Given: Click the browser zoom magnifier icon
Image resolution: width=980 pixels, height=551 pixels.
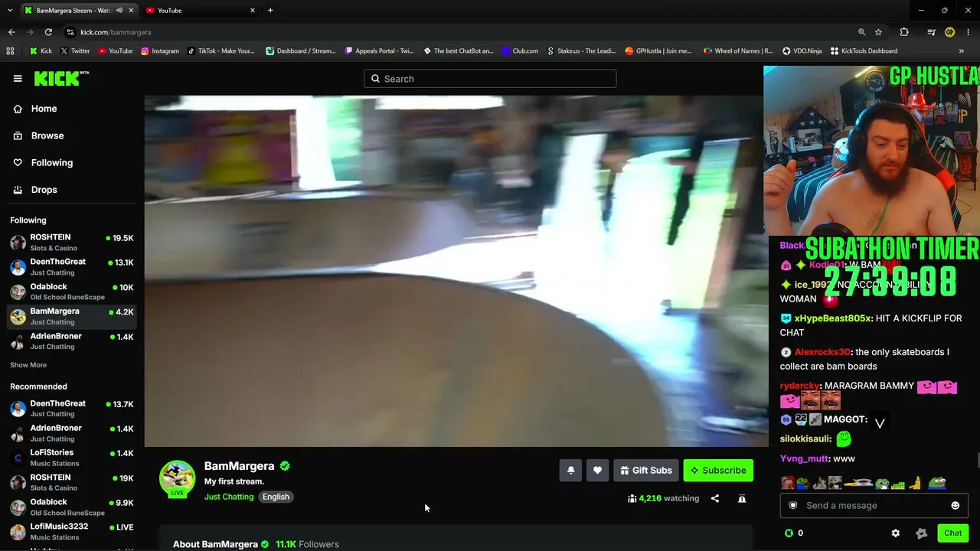Looking at the screenshot, I should tap(861, 32).
